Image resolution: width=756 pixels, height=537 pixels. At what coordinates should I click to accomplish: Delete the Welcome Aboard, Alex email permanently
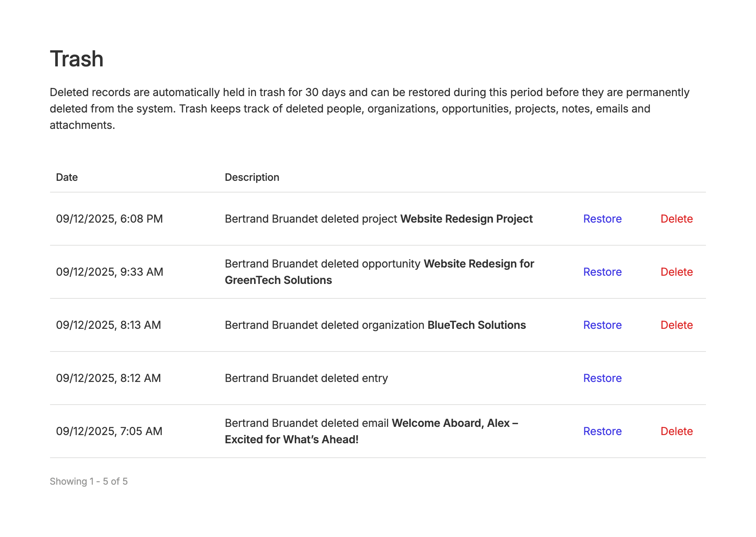coord(676,431)
